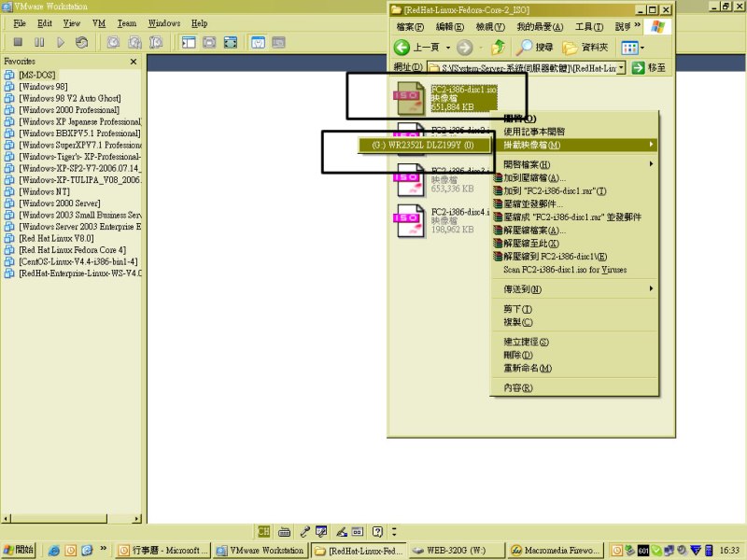Choose 複製(C) in context menu
This screenshot has width=747, height=560.
[574, 322]
